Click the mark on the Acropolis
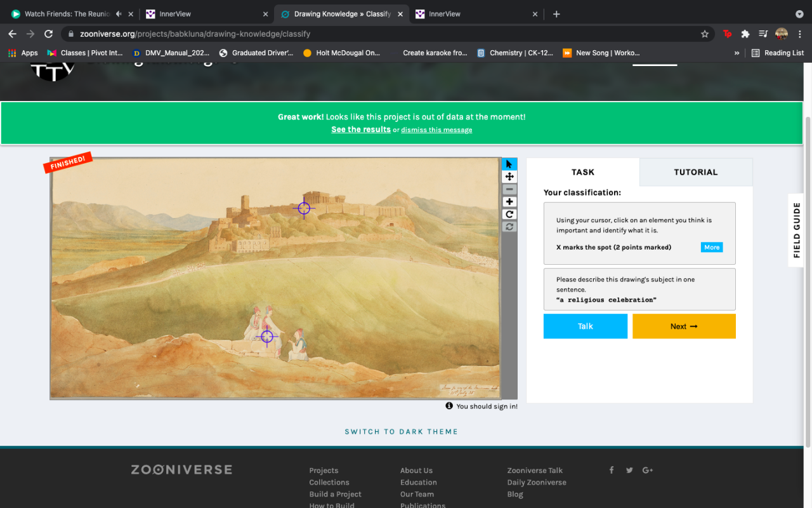 (x=304, y=208)
